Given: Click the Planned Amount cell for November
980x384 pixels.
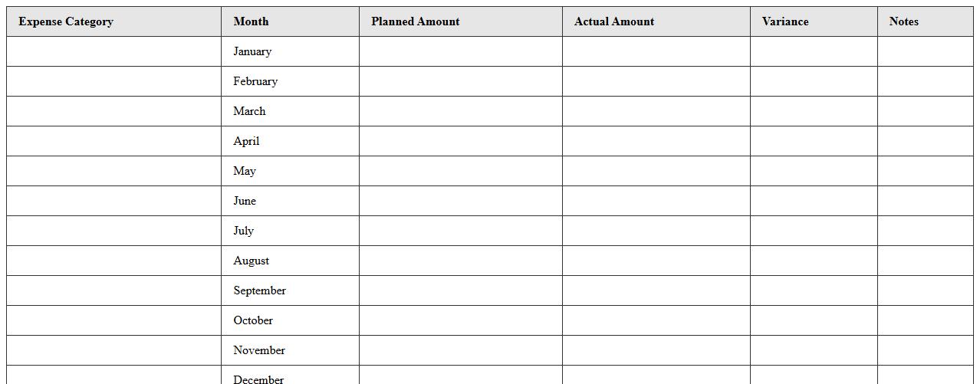Looking at the screenshot, I should pyautogui.click(x=460, y=350).
